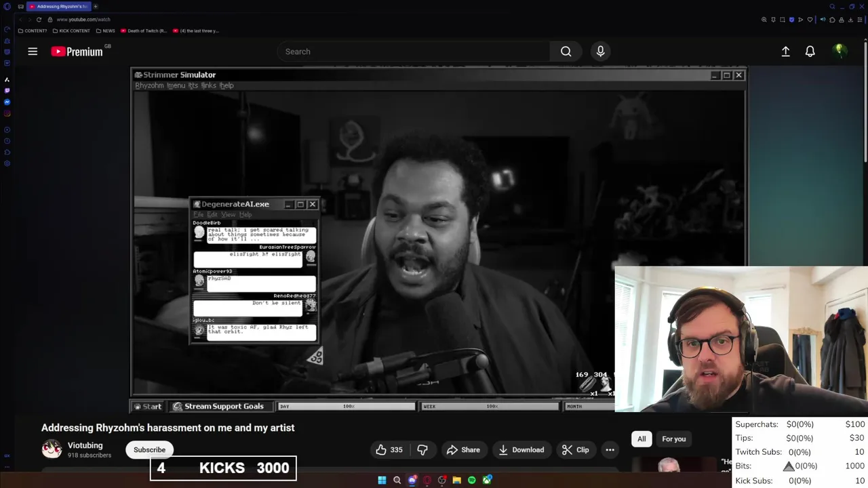868x488 pixels.
Task: Open the NEWS bookmarks folder
Action: point(105,30)
